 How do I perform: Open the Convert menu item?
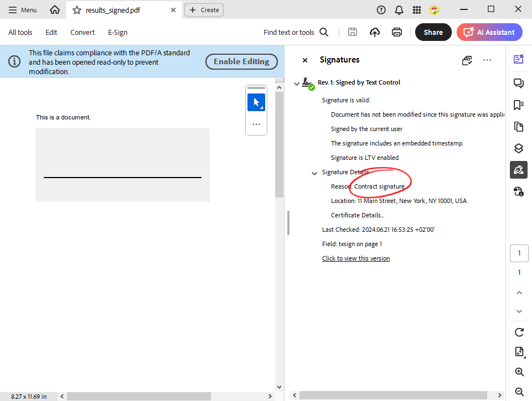[82, 32]
